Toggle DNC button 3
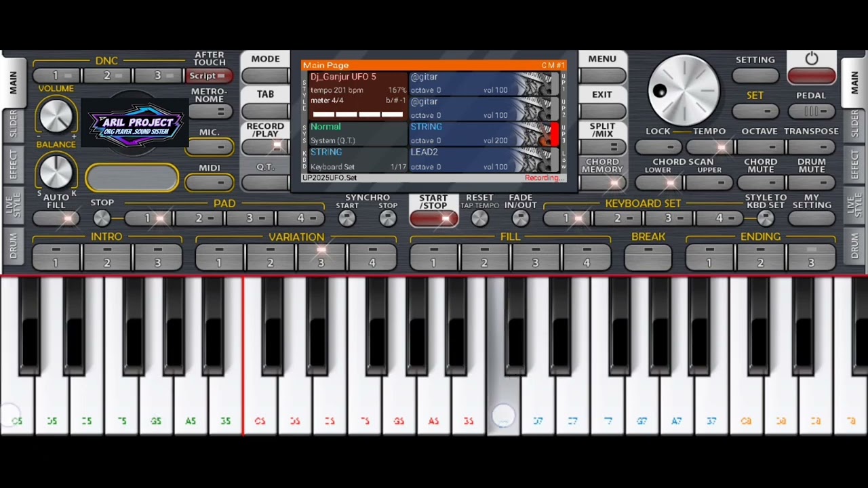 [159, 75]
